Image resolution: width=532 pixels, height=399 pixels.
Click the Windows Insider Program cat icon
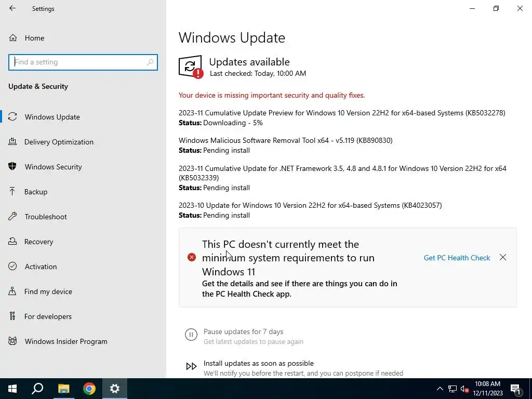[x=12, y=341]
